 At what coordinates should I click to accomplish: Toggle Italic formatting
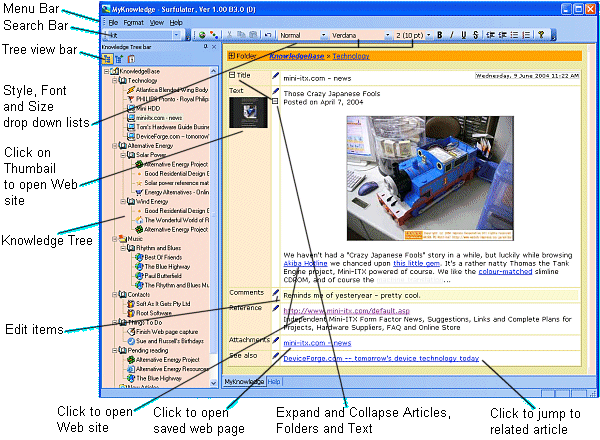(x=452, y=35)
